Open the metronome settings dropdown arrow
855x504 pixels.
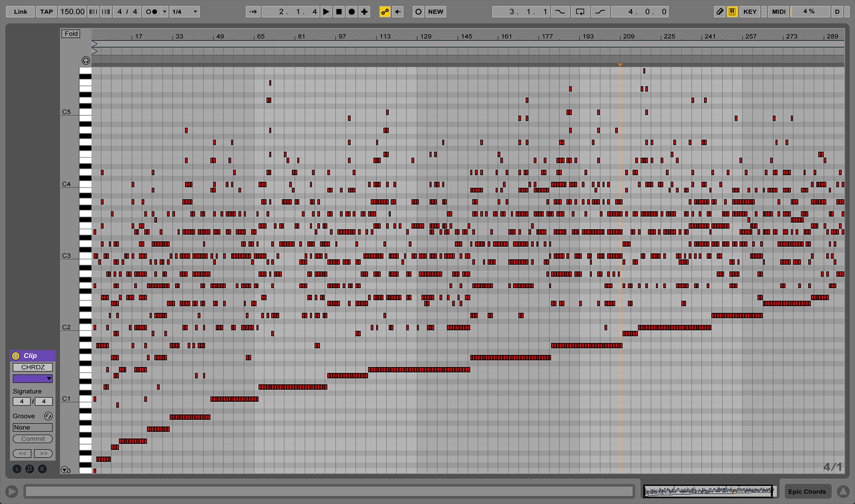(165, 12)
